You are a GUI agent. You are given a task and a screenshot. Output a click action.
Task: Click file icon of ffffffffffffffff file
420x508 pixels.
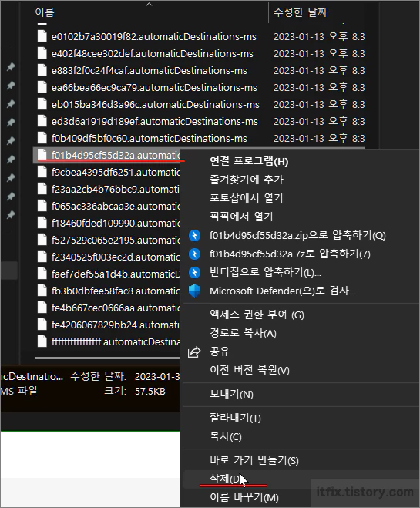tap(42, 341)
